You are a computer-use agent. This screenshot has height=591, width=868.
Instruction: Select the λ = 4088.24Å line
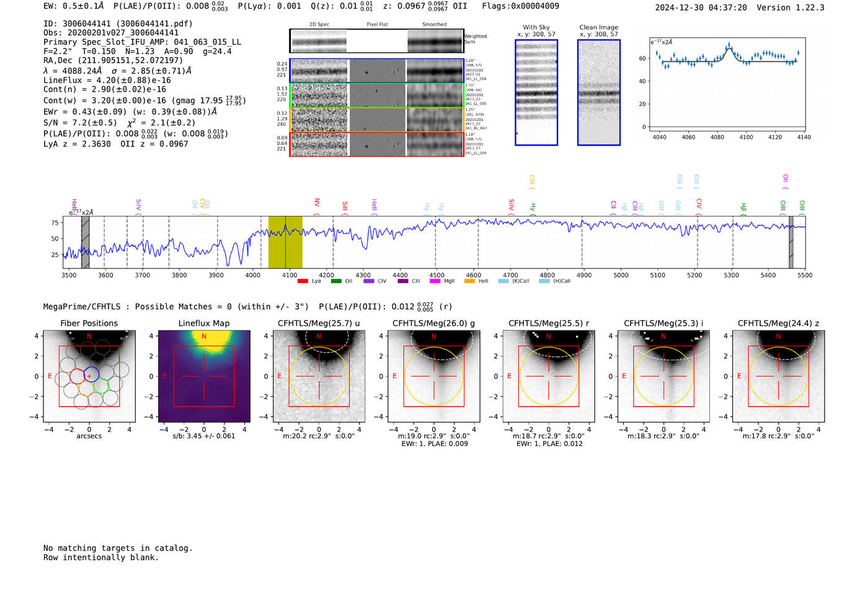point(118,71)
